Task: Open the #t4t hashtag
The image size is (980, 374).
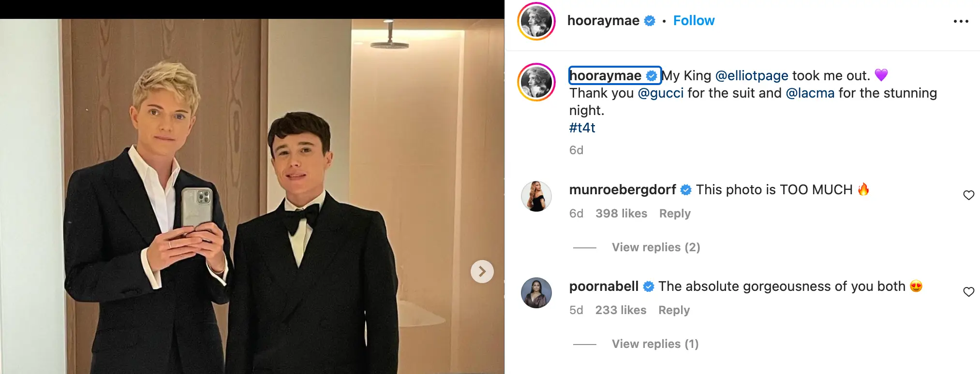Action: 582,128
